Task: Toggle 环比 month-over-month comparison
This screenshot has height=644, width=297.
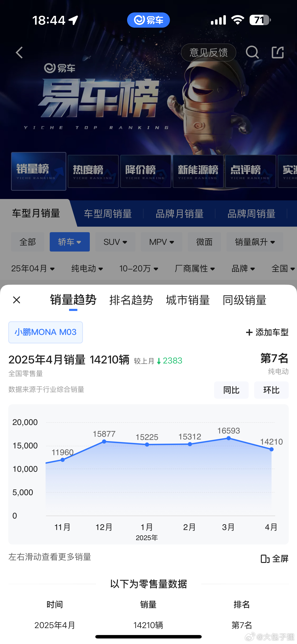Action: (271, 390)
